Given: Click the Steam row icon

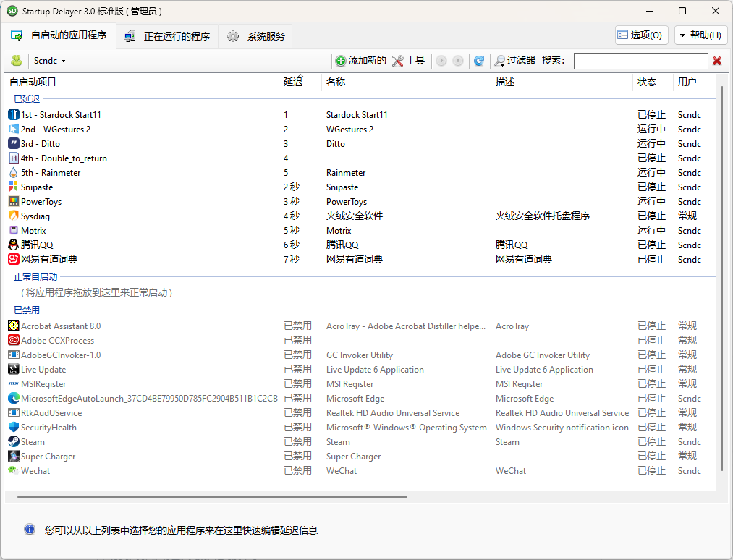Looking at the screenshot, I should [14, 442].
